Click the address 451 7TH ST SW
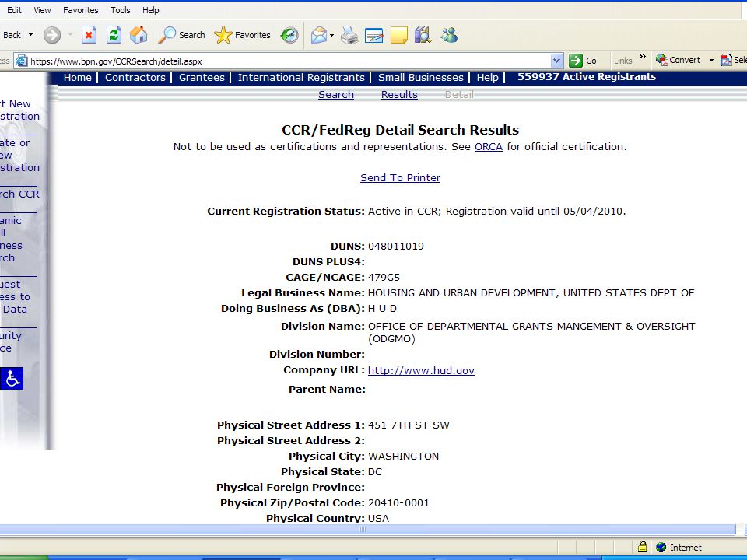Viewport: 747px width, 560px height. [x=409, y=425]
